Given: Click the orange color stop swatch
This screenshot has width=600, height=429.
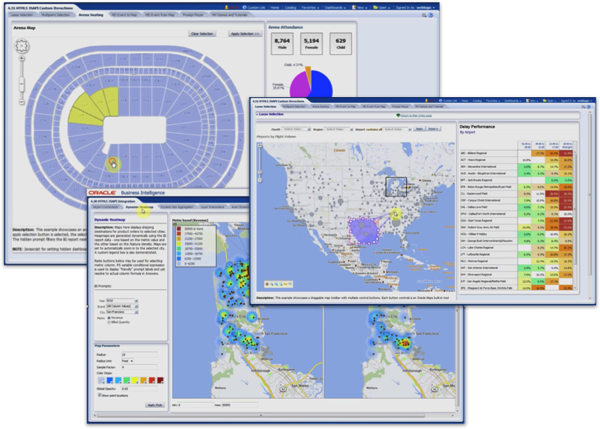Looking at the screenshot, I should pyautogui.click(x=143, y=380).
